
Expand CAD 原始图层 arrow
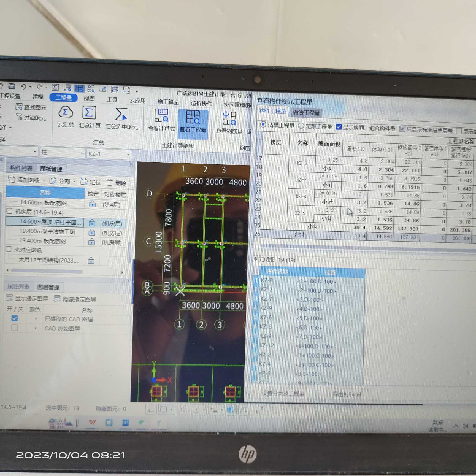click(x=36, y=328)
